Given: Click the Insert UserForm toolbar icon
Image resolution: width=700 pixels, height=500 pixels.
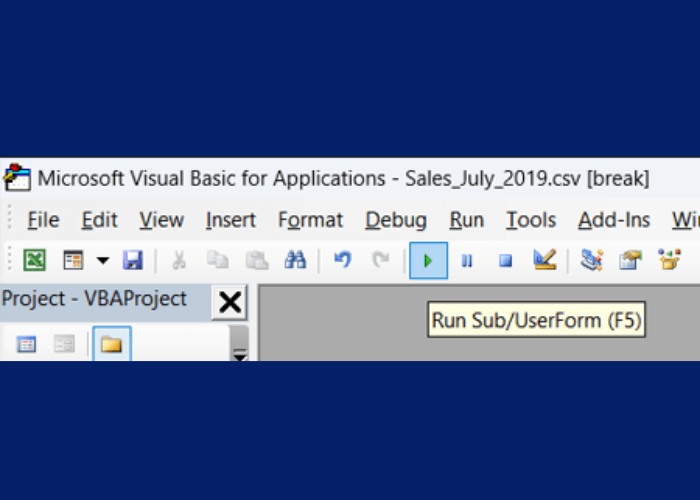Looking at the screenshot, I should pos(73,260).
